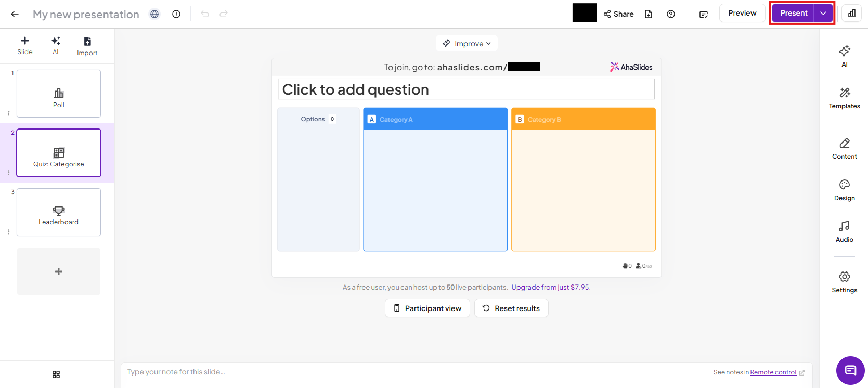Open the results chart icon
Viewport: 868px width, 388px height.
click(851, 14)
